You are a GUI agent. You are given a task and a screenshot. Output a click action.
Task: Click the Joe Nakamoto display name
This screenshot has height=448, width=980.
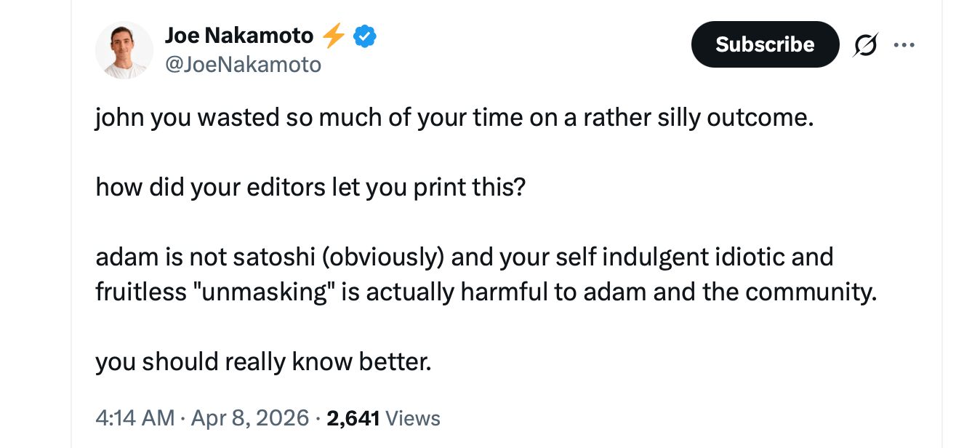tap(238, 35)
